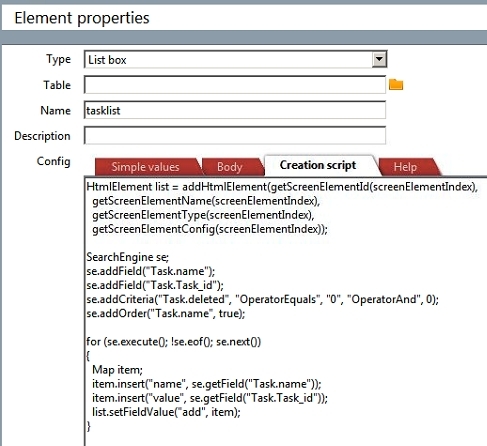The width and height of the screenshot is (487, 446).
Task: Open the List box type combo box
Action: (235, 60)
